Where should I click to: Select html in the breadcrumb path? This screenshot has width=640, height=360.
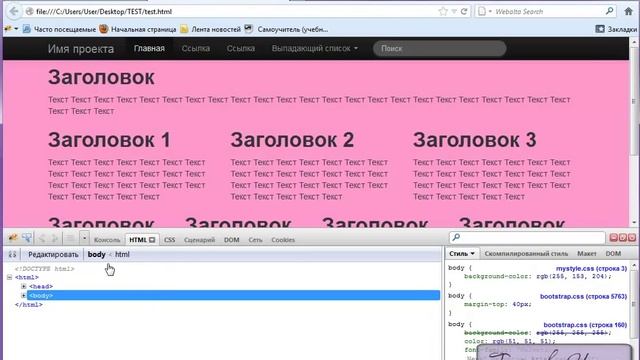click(122, 254)
